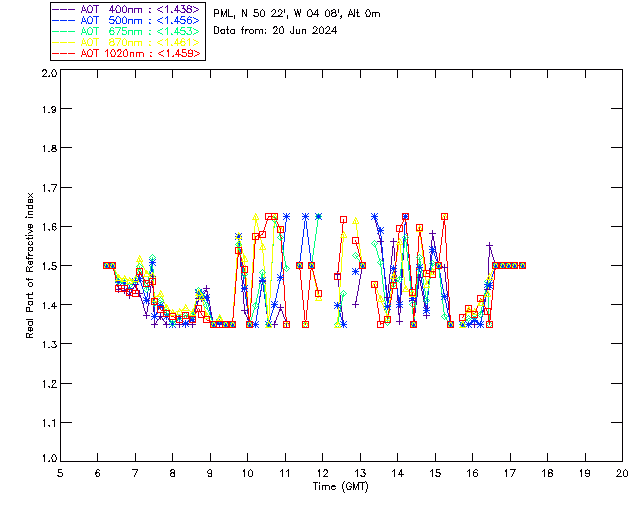640x512 pixels.
Task: Click the first red square data point near 6 GMT
Action: tap(106, 265)
